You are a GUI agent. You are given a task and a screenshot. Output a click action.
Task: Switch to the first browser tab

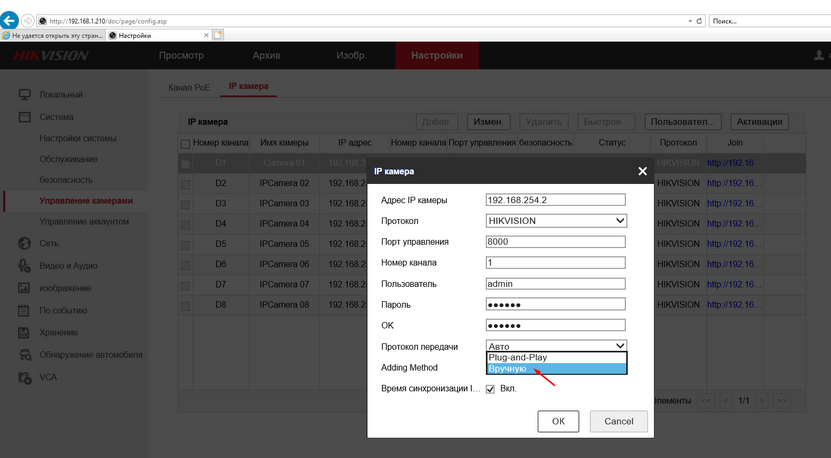pos(53,36)
